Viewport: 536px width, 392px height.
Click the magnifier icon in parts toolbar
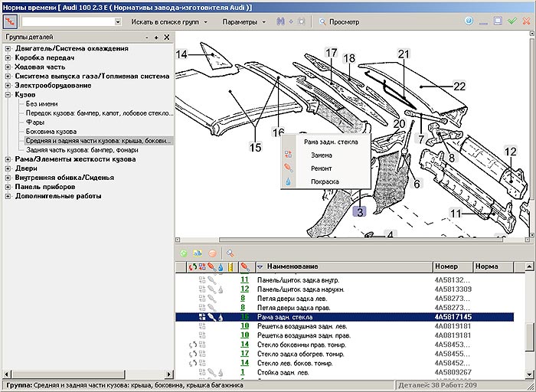pos(230,253)
